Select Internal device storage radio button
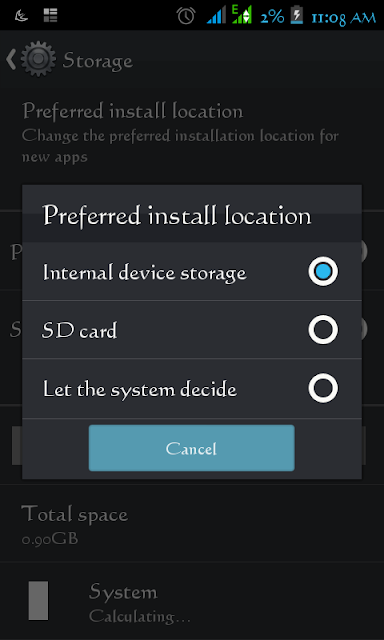This screenshot has height=640, width=384. pos(323,271)
